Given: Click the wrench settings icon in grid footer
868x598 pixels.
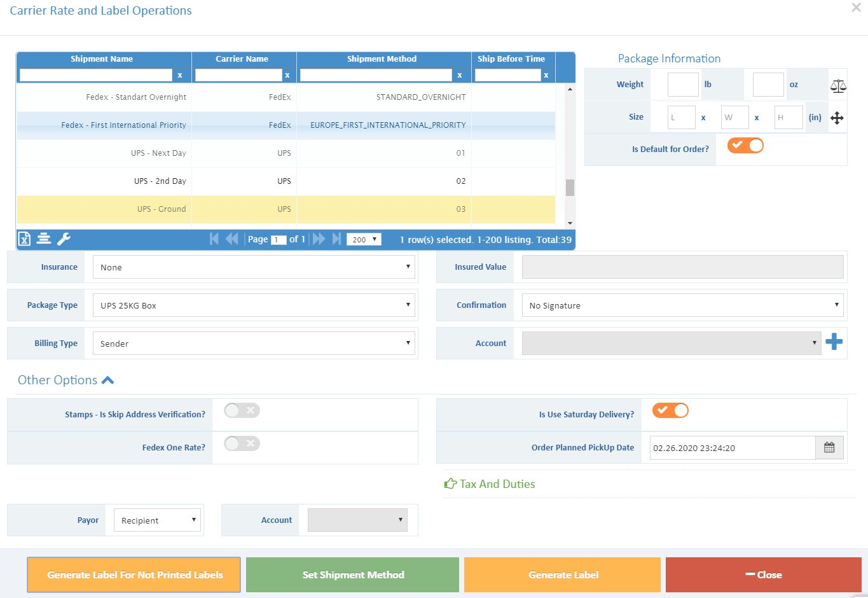Looking at the screenshot, I should [64, 239].
